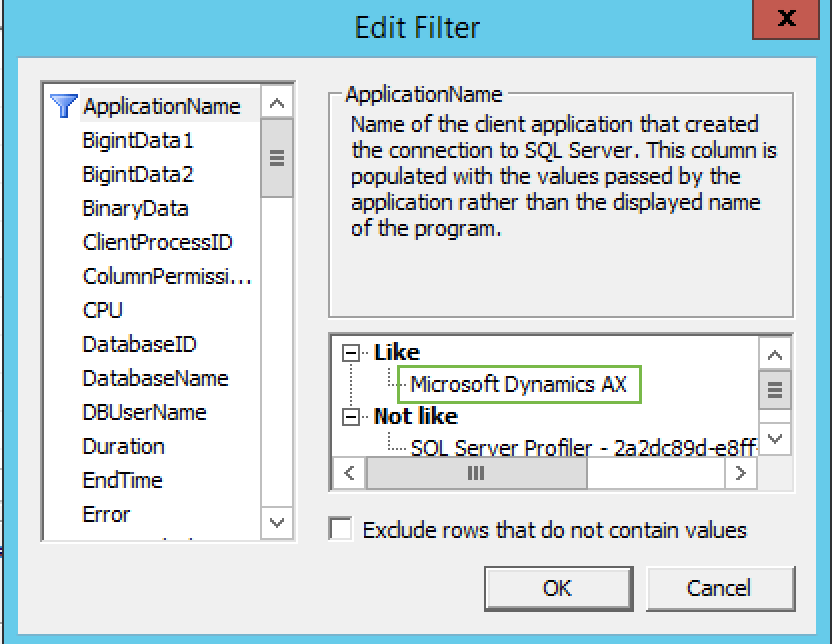Pick Duration from the column list
The width and height of the screenshot is (832, 644).
point(123,446)
